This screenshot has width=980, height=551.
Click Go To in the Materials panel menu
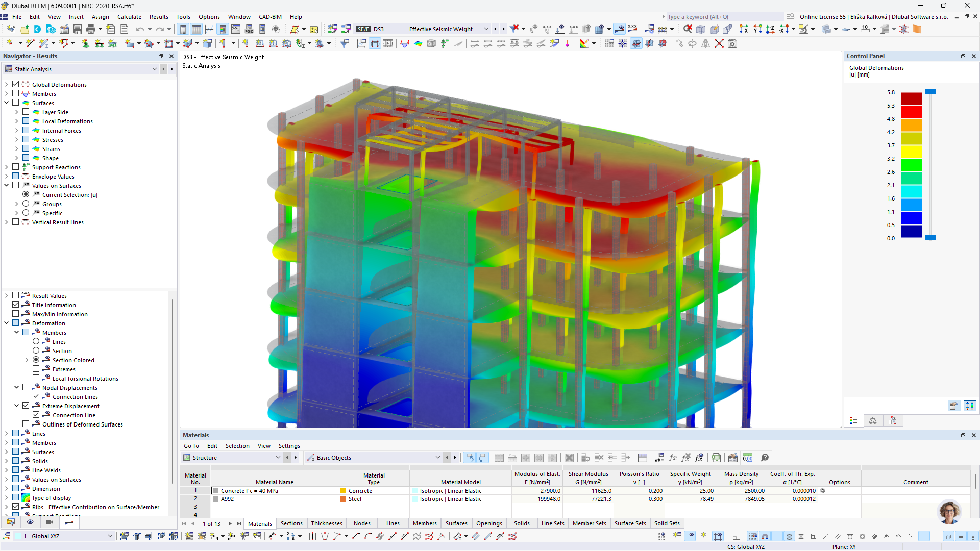191,446
